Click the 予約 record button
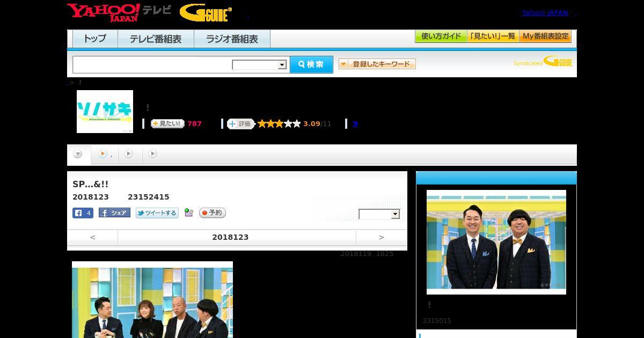Screen dimensions: 644x338 point(213,213)
